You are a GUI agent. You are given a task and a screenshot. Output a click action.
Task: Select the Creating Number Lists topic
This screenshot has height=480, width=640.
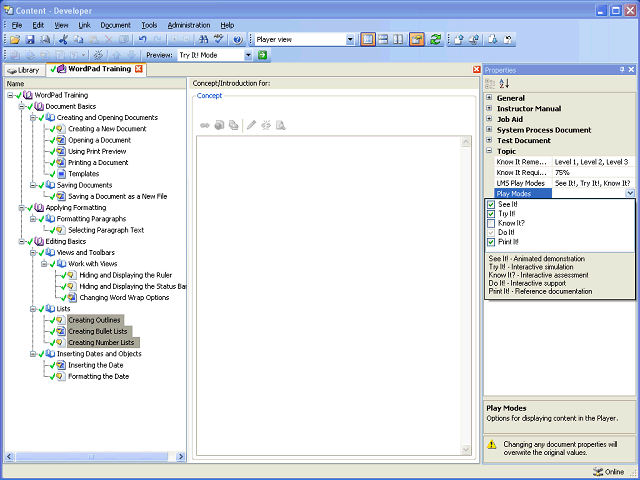pyautogui.click(x=101, y=342)
